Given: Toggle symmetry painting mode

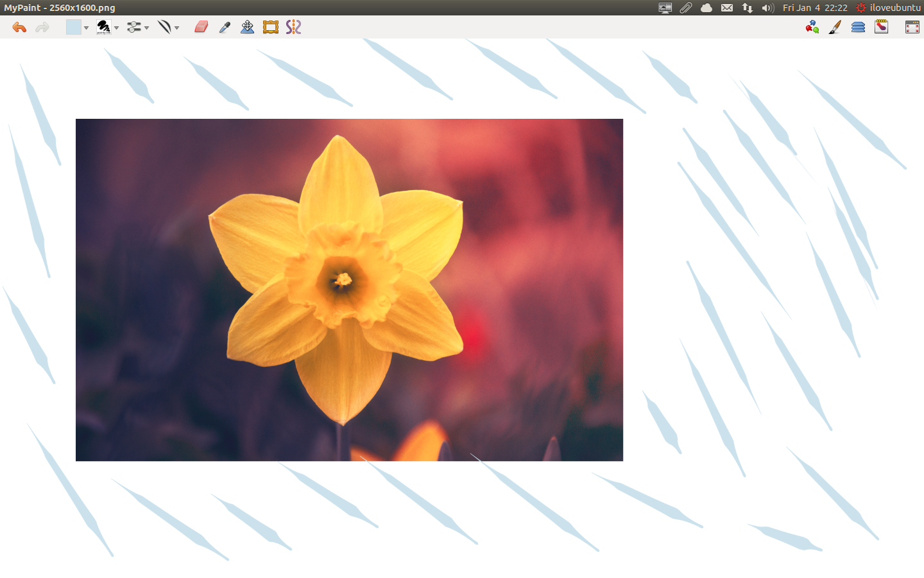Looking at the screenshot, I should click(293, 27).
